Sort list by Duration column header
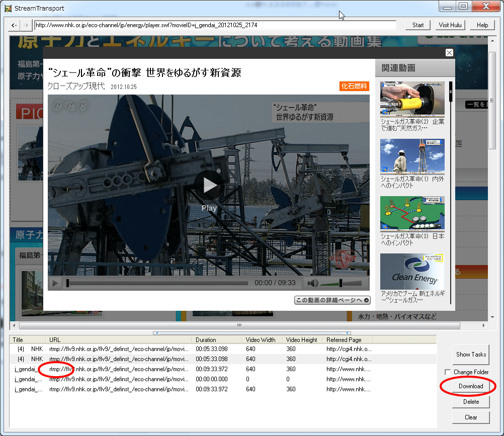The height and width of the screenshot is (436, 504). 217,339
